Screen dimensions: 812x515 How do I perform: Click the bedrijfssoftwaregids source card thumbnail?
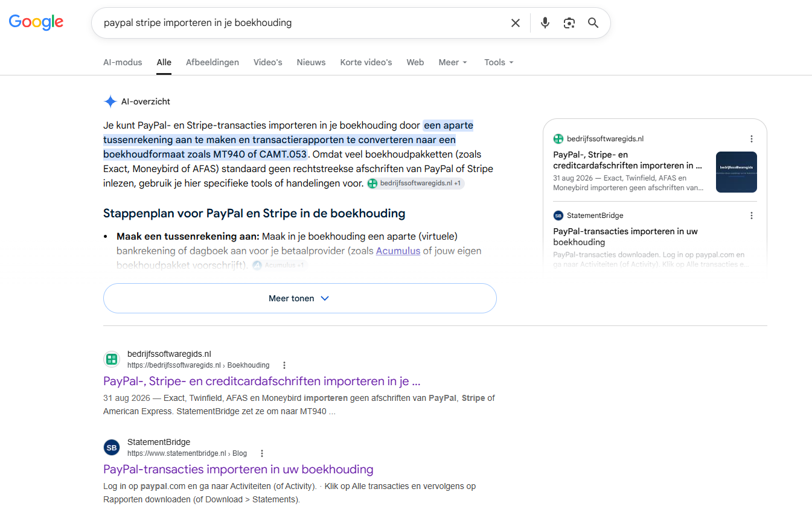coord(737,172)
